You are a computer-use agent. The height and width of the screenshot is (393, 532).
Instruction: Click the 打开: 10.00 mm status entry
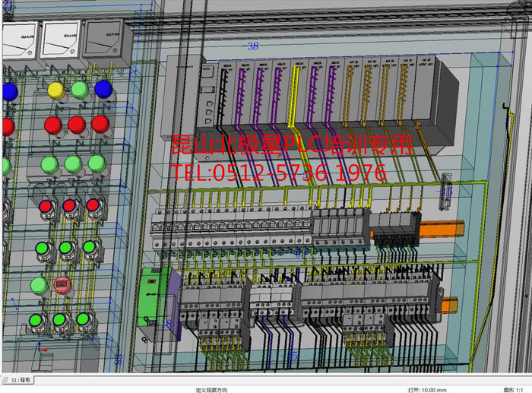pos(427,390)
